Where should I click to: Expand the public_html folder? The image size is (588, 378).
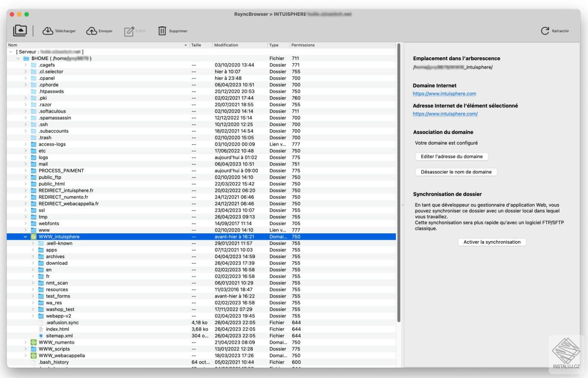pyautogui.click(x=25, y=184)
